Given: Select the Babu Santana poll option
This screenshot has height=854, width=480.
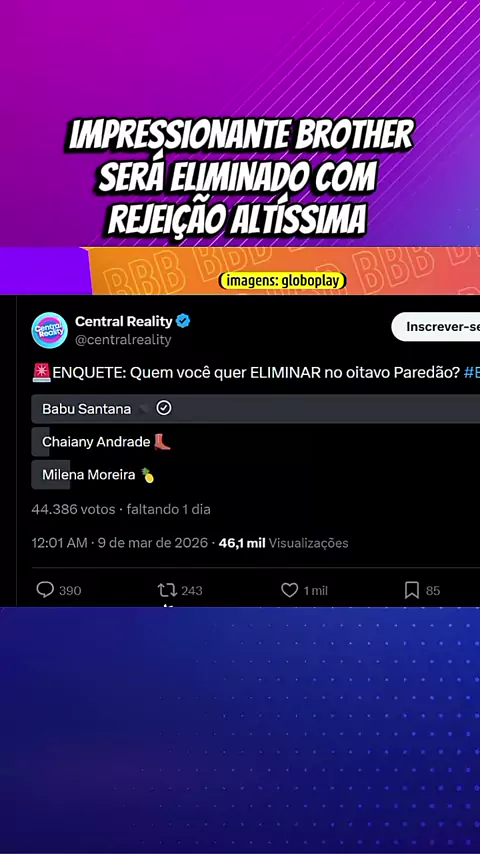Looking at the screenshot, I should [x=256, y=409].
